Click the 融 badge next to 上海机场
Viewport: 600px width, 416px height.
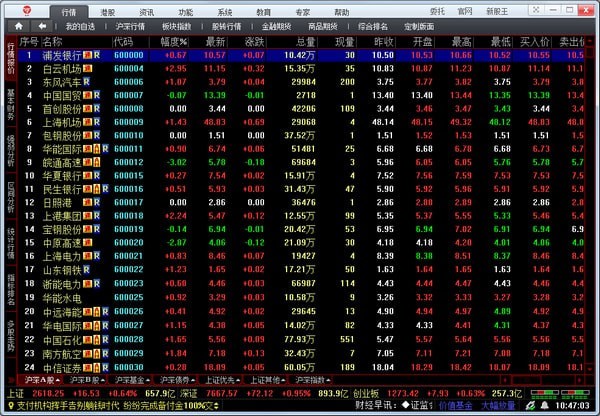tap(88, 122)
